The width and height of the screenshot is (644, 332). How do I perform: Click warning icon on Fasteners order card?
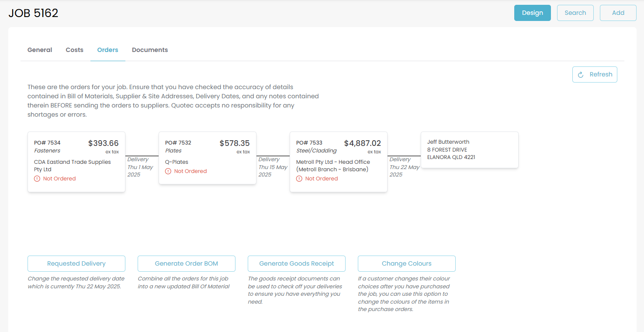click(x=37, y=179)
